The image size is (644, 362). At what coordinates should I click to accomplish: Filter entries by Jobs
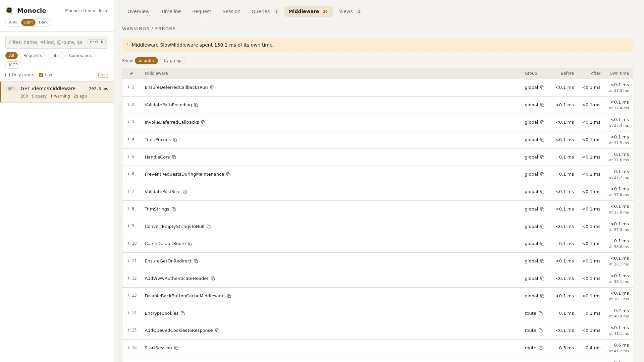point(55,56)
